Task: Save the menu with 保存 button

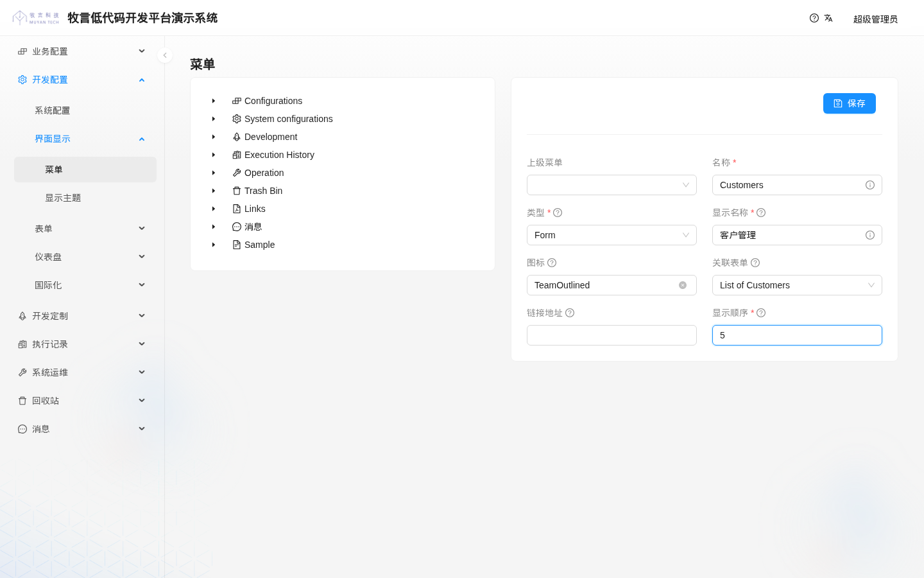Action: (850, 103)
